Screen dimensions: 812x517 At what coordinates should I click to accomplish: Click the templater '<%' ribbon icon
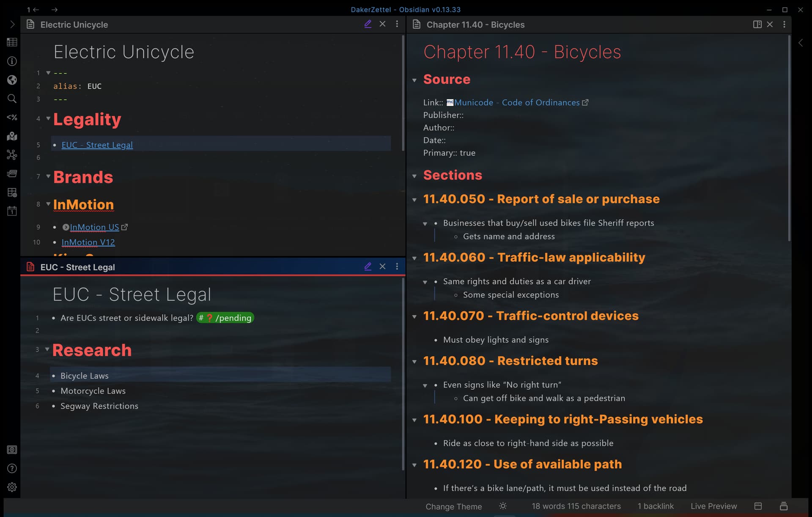(12, 117)
